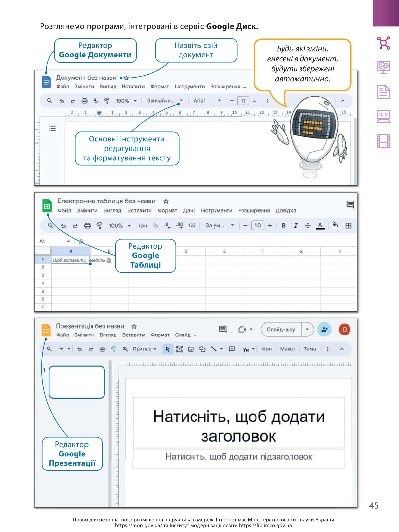Screen dimensions: 399x532
Task: Click the search icon in the Docs toolbar
Action: (x=49, y=101)
